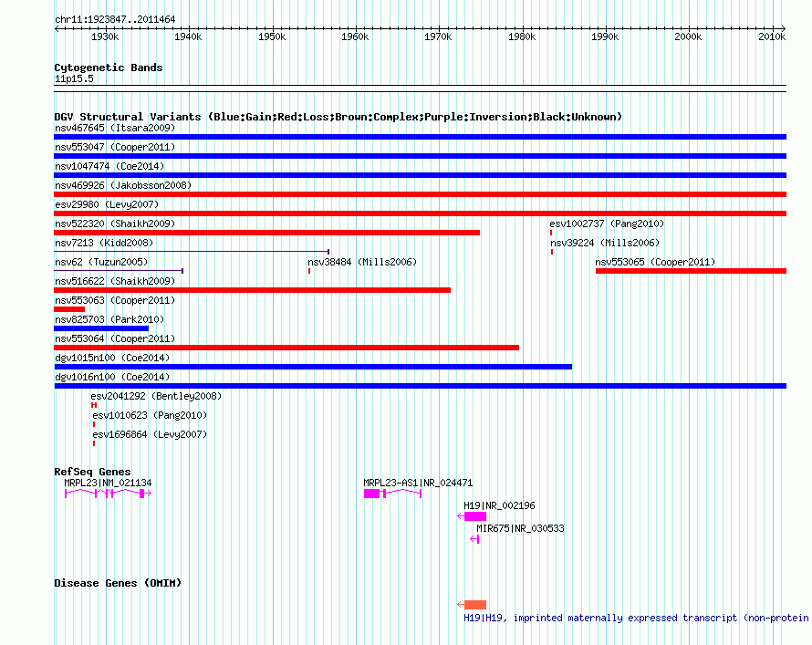
Task: Click the 'MRPL23|NM_021134' gene label
Action: (108, 483)
